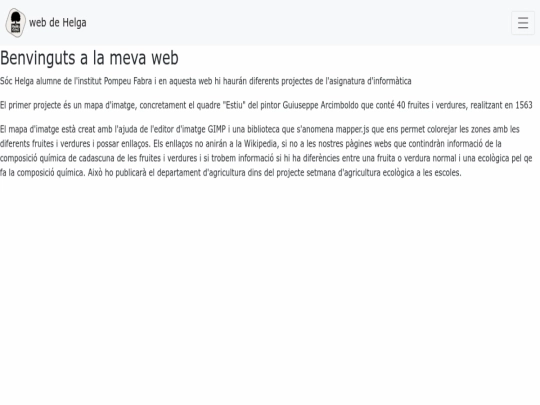Click 'Pompeu Fabra' in first paragraph
This screenshot has width=540, height=405.
[128, 81]
